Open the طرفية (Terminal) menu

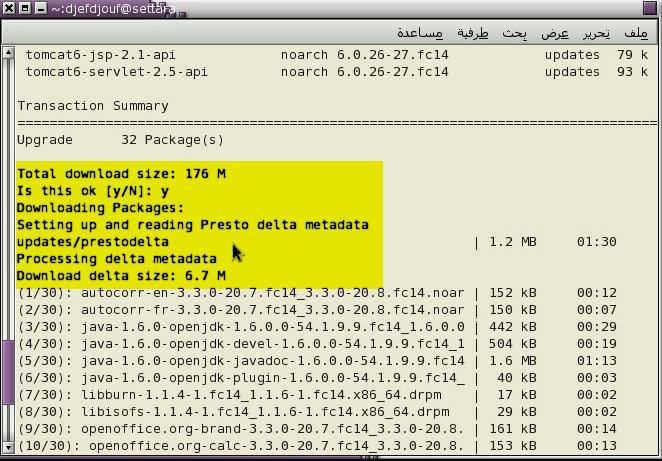(473, 33)
